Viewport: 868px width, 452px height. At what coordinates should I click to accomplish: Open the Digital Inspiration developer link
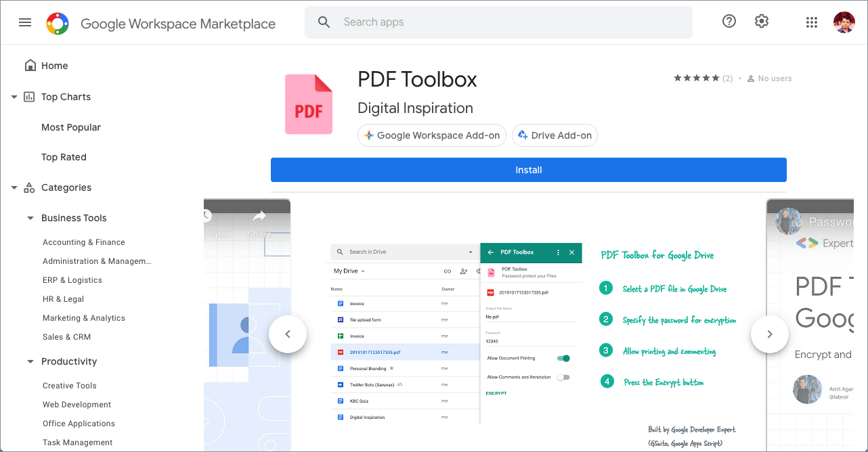[x=415, y=108]
